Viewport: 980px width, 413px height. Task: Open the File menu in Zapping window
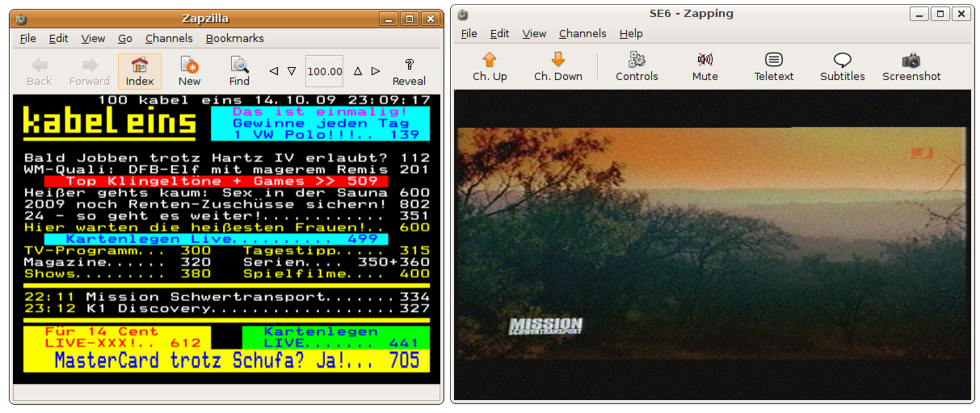(469, 33)
